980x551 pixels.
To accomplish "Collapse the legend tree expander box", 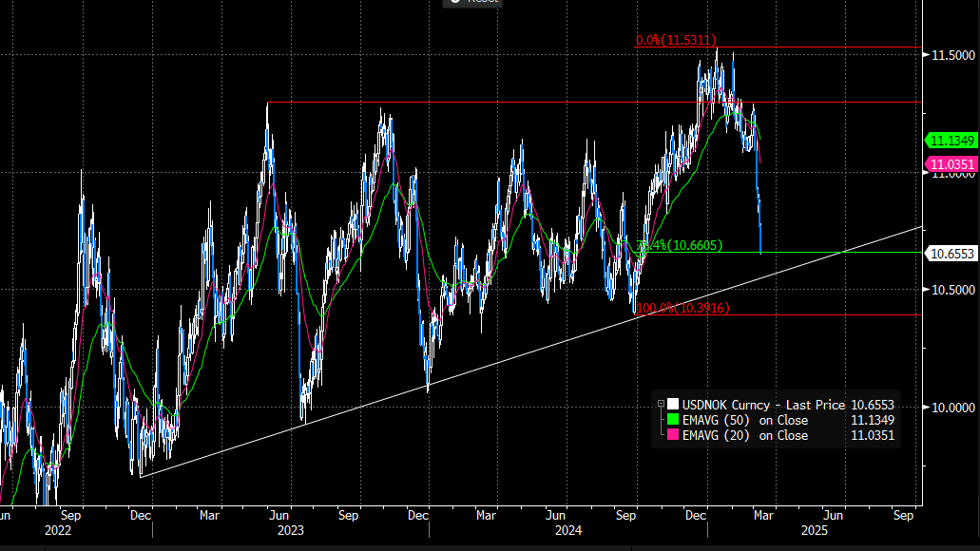I will (x=662, y=404).
